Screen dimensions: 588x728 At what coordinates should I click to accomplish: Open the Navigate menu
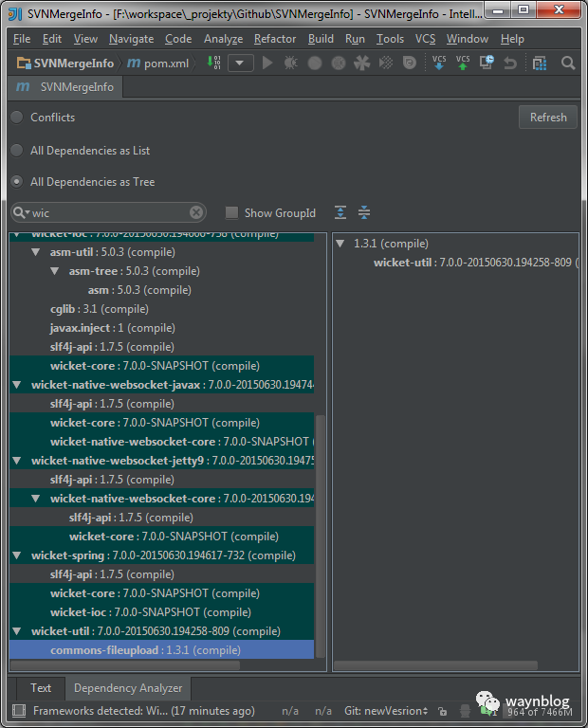(x=132, y=39)
